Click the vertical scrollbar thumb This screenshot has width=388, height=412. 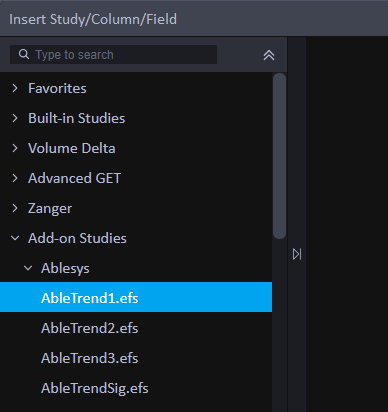click(x=279, y=156)
